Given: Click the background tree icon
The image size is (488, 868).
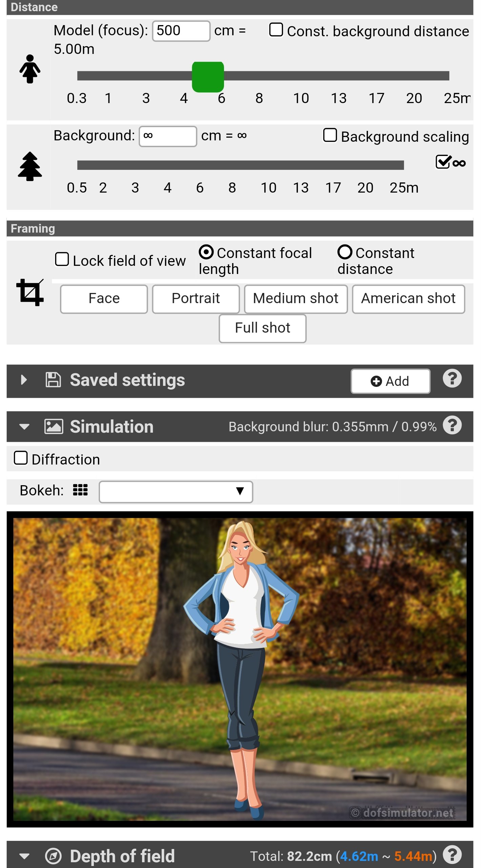Looking at the screenshot, I should (x=30, y=166).
